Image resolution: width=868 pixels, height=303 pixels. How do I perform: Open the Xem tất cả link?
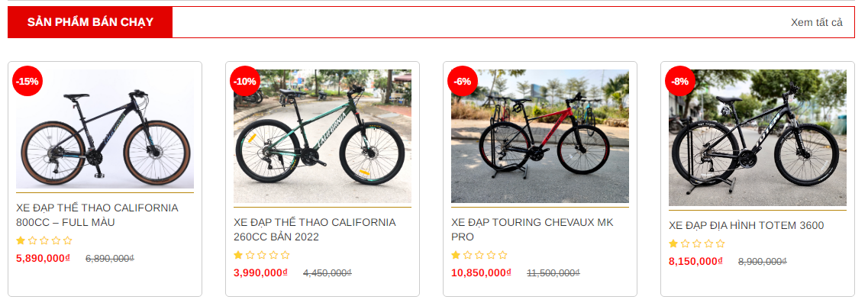click(x=817, y=22)
